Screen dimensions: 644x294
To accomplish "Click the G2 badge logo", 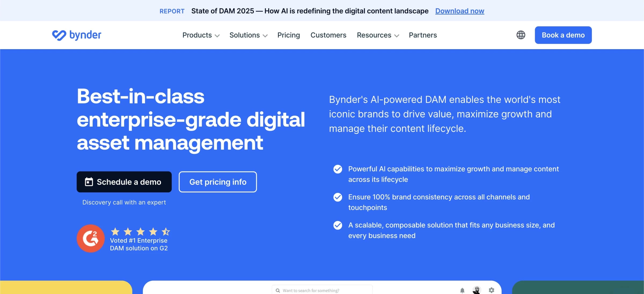I will (x=91, y=238).
